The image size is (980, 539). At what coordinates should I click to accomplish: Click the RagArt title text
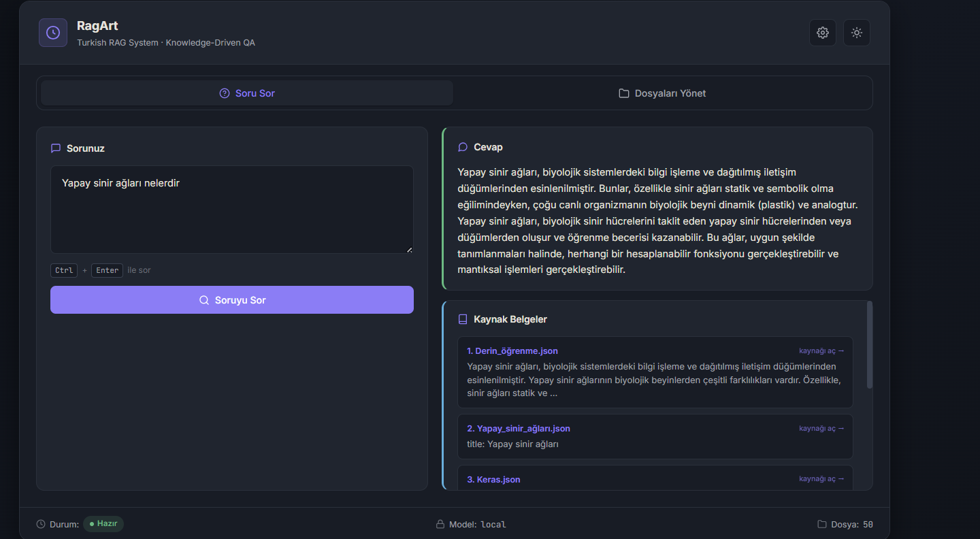[x=97, y=26]
